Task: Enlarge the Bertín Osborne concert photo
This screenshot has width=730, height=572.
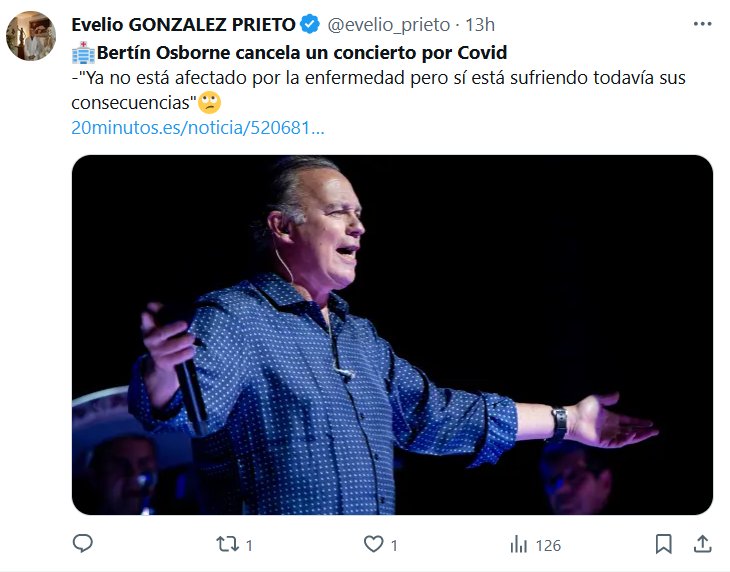Action: click(392, 335)
